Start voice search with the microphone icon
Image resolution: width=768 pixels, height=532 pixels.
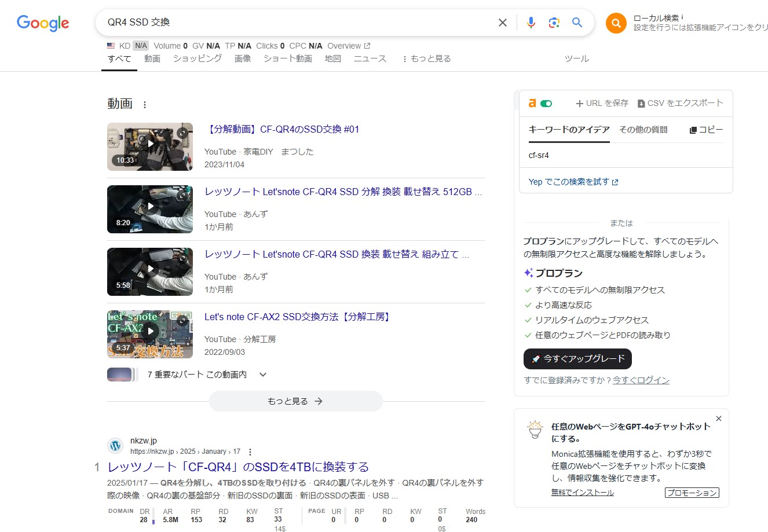coord(531,23)
